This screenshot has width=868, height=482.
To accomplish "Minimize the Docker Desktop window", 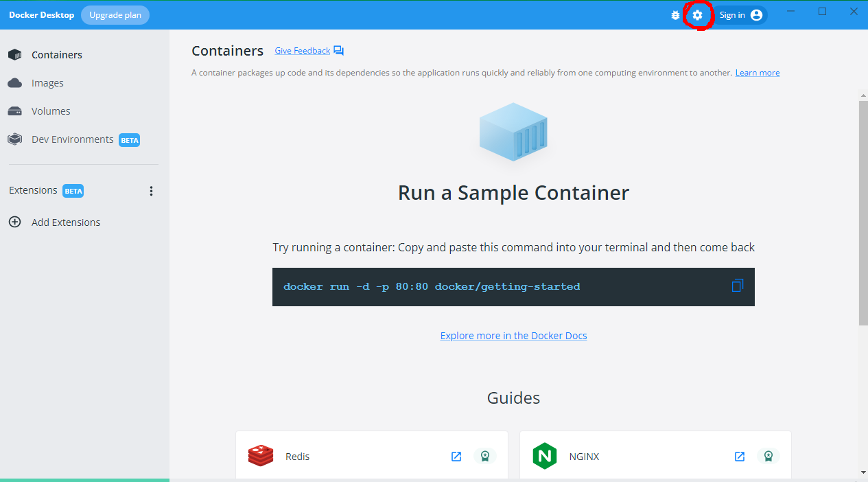I will (x=791, y=12).
